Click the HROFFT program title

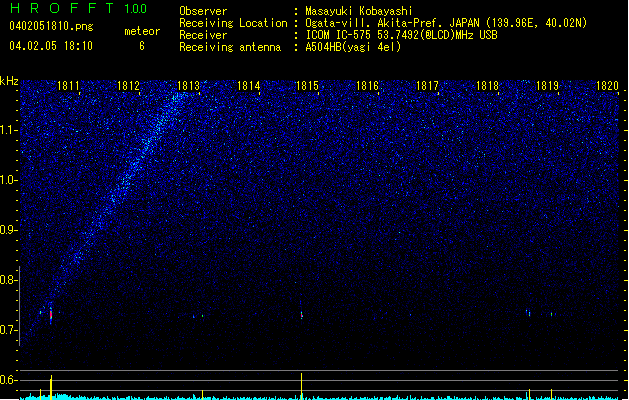[x=63, y=8]
